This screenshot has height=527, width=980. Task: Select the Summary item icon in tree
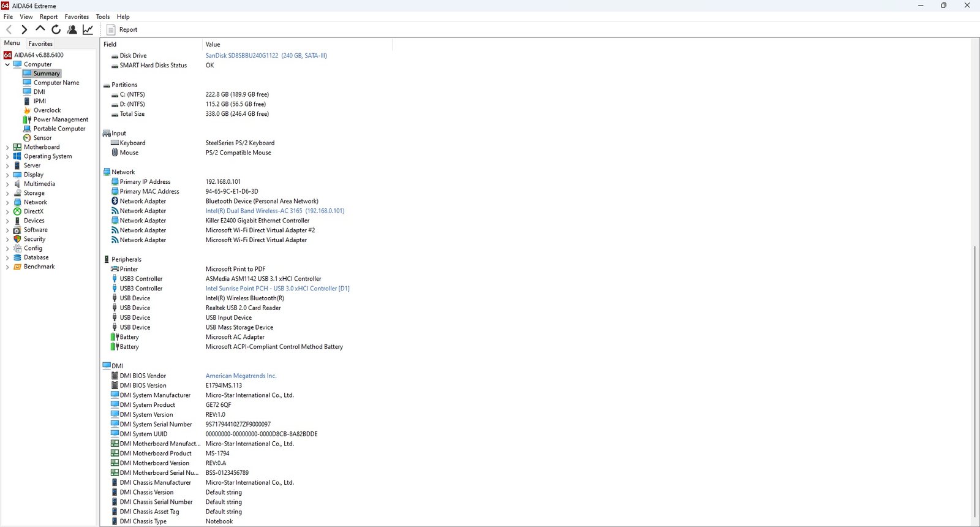tap(27, 73)
